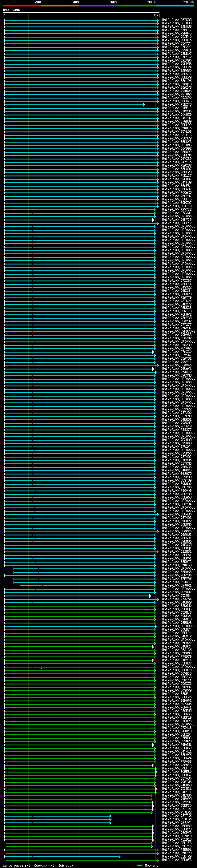Select hit label UniRef100_B7U2V4

pos(177,446)
